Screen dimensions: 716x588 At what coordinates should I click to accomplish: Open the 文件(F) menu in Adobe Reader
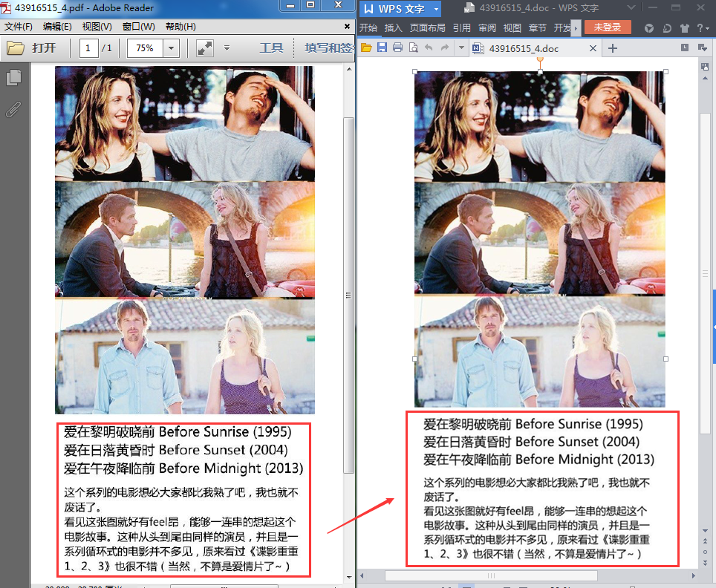[x=19, y=27]
